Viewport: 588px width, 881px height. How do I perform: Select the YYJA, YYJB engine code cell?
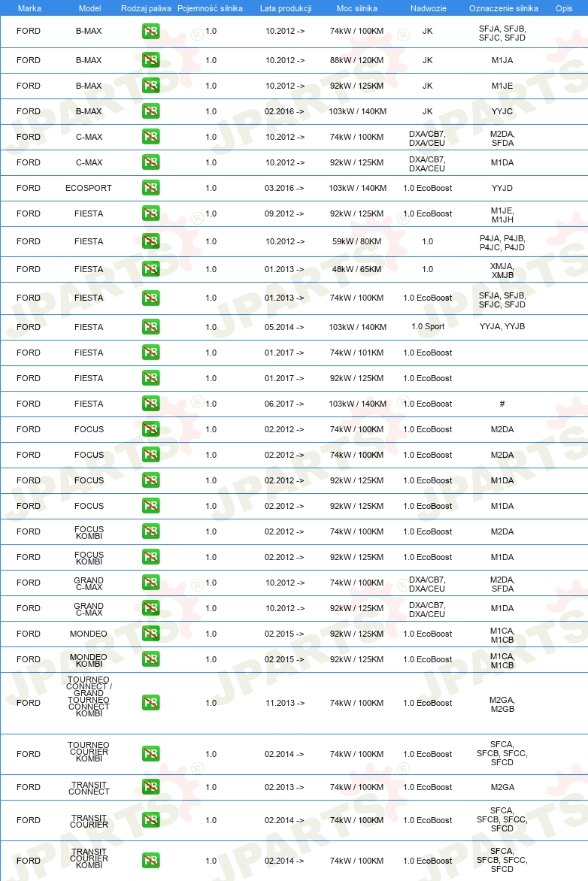[502, 326]
